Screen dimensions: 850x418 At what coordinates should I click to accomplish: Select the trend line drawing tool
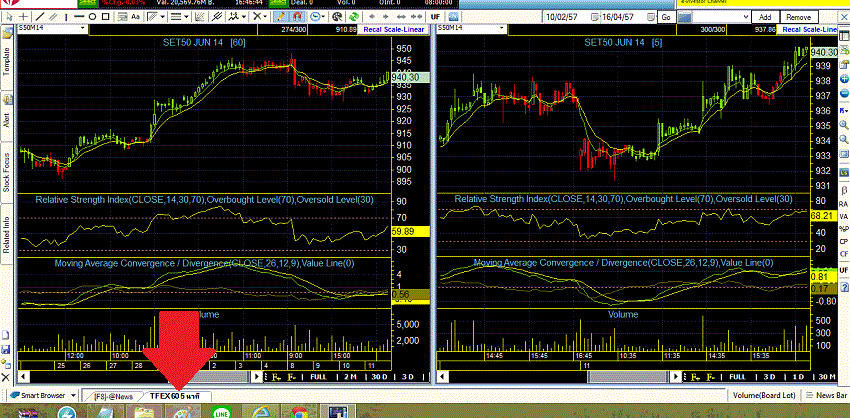click(x=40, y=17)
